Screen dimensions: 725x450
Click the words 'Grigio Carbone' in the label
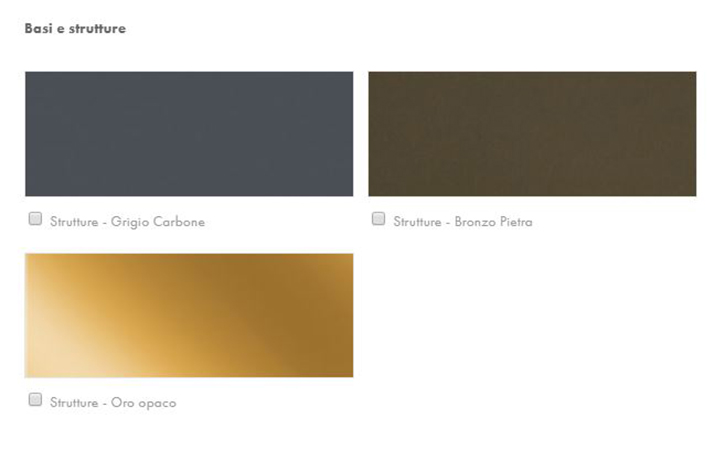tap(158, 222)
